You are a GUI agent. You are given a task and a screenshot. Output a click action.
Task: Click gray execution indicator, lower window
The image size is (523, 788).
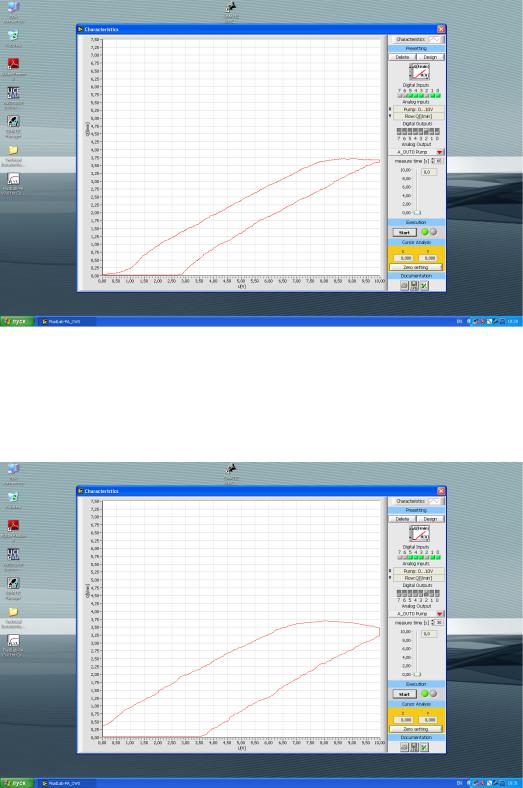click(x=433, y=694)
